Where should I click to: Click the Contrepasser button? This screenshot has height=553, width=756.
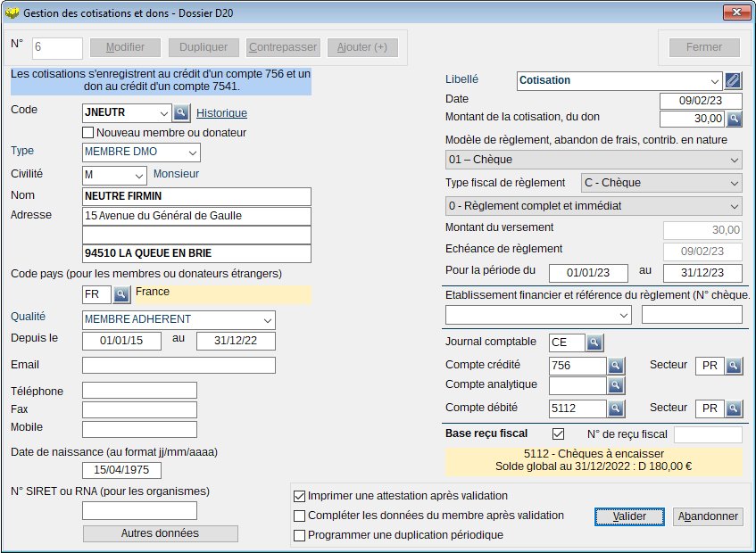283,47
